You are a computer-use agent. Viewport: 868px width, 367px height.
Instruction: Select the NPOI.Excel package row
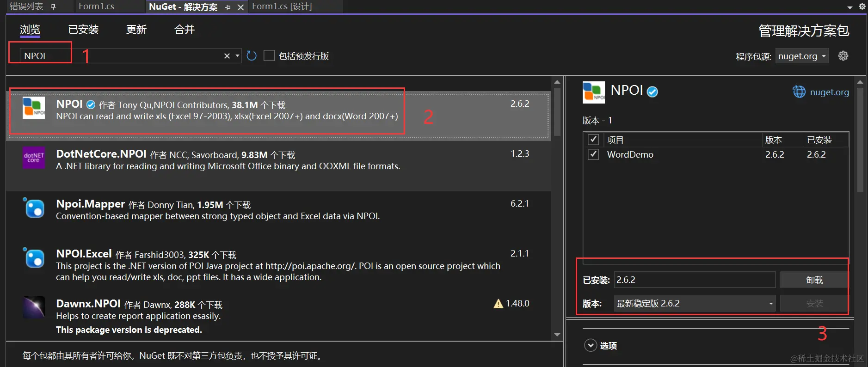pos(278,265)
